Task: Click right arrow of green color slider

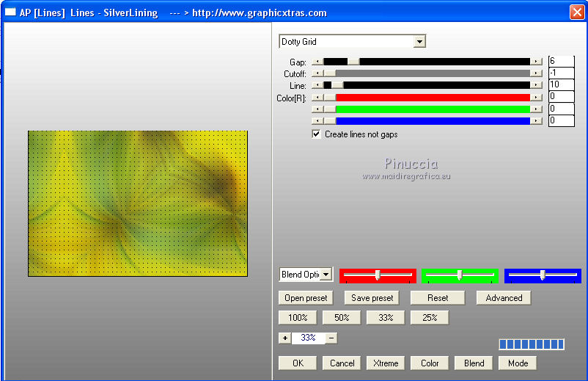Action: click(536, 109)
